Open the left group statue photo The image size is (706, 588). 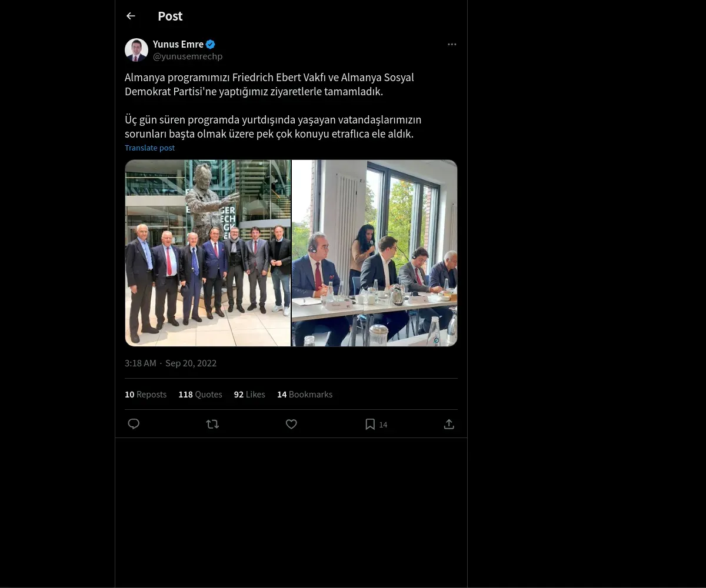pyautogui.click(x=208, y=253)
